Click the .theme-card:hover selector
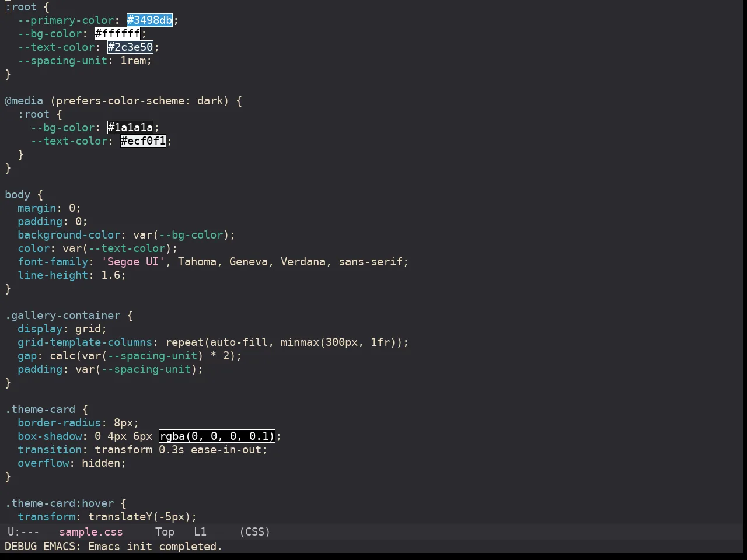The width and height of the screenshot is (747, 560). click(x=59, y=503)
